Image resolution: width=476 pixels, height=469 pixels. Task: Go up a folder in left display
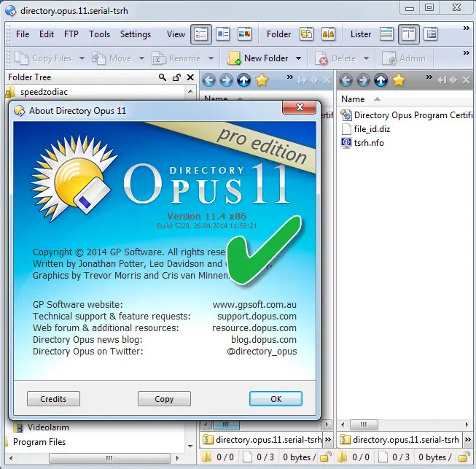pyautogui.click(x=243, y=80)
